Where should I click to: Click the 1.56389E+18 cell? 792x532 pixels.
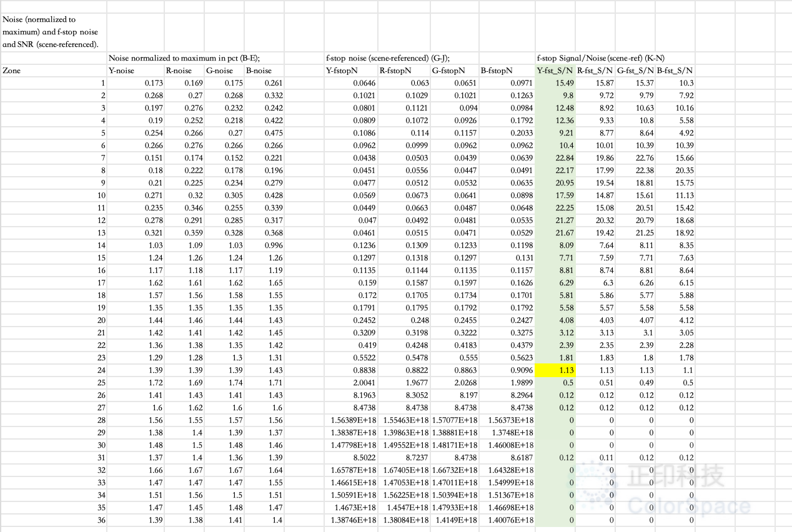[351, 420]
